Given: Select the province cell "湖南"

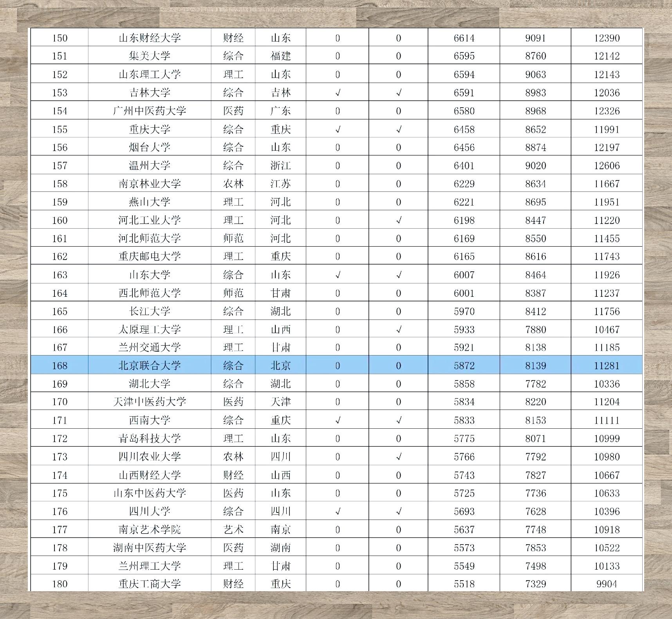Looking at the screenshot, I should pyautogui.click(x=280, y=548).
